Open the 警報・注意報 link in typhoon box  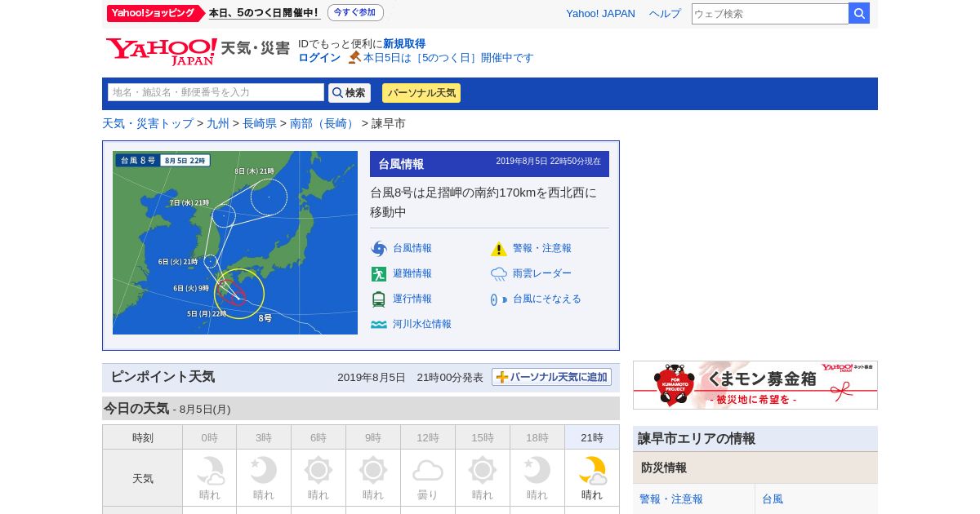542,249
